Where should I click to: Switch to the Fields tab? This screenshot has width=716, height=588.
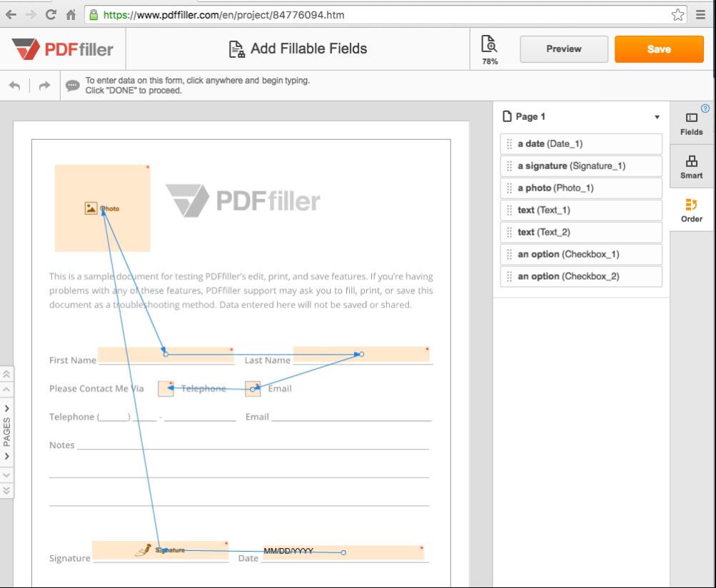691,125
